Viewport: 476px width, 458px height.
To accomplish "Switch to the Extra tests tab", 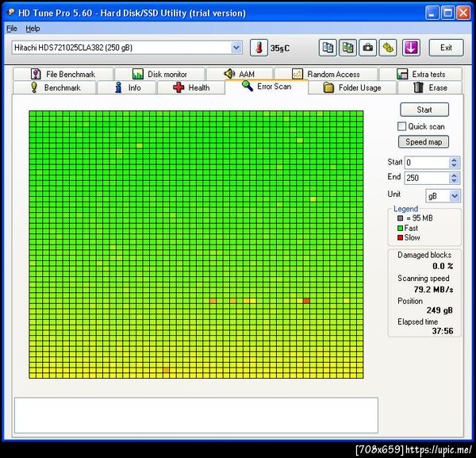I will point(420,74).
